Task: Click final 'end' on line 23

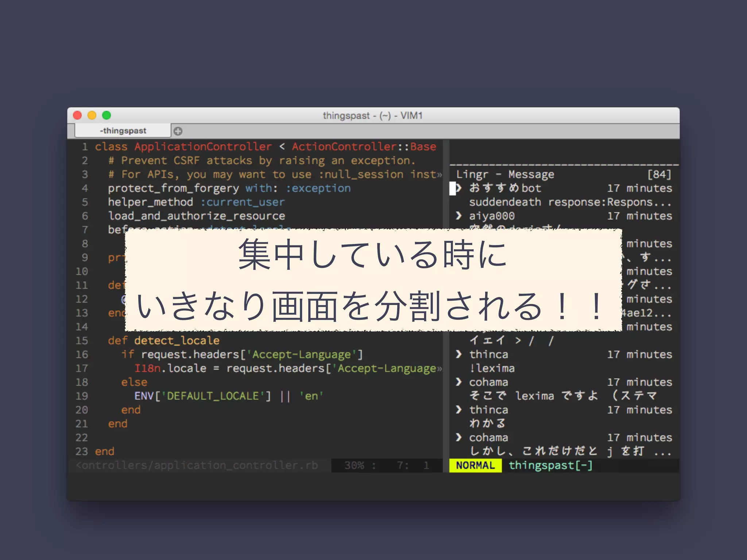Action: pos(105,451)
